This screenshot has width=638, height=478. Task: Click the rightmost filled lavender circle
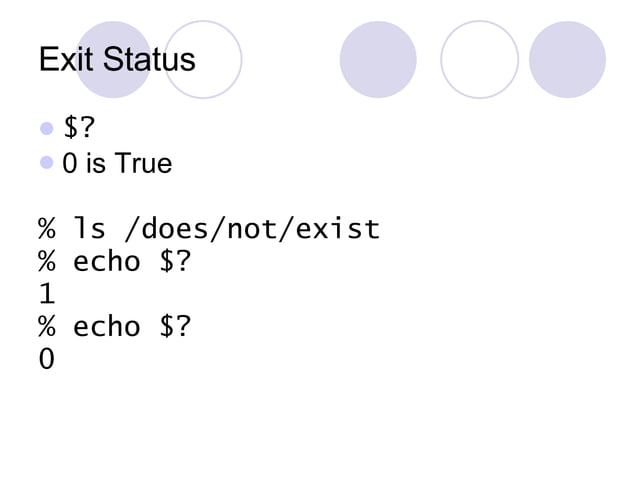pyautogui.click(x=567, y=59)
